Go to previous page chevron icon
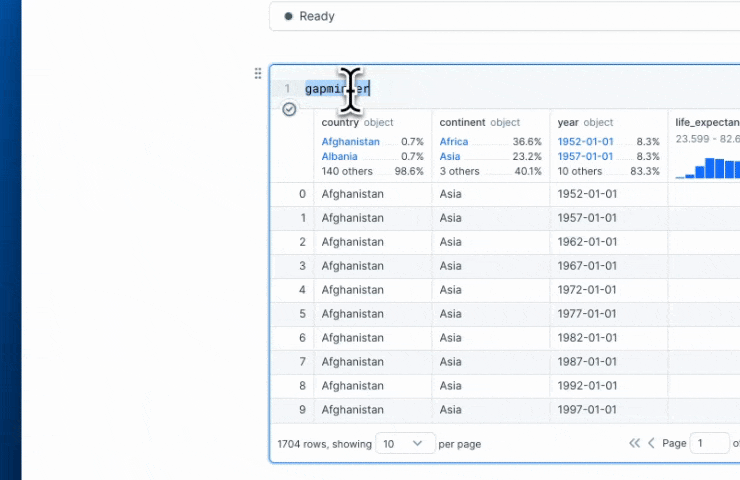Viewport: 740px width, 480px height. point(651,443)
